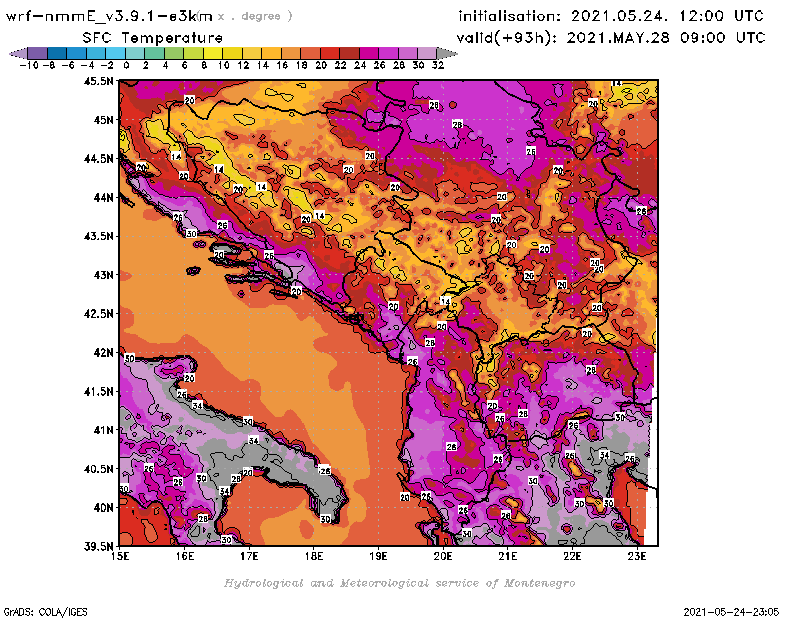
Task: Click the '45.5N' latitude axis label
Action: [98, 81]
